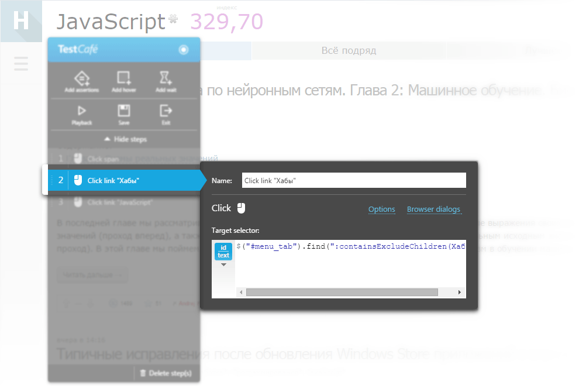The image size is (579, 392).
Task: Click the selector scrollbar left arrow
Action: [x=241, y=293]
